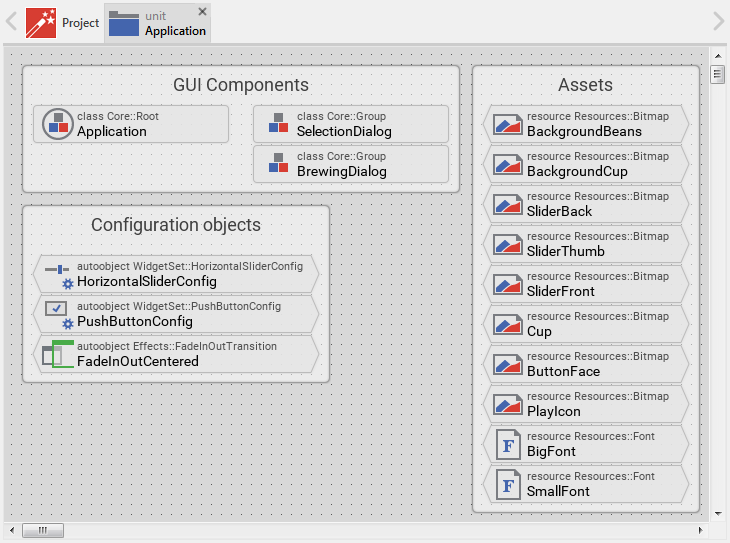This screenshot has width=730, height=543.
Task: Open the Project tab
Action: (x=63, y=22)
